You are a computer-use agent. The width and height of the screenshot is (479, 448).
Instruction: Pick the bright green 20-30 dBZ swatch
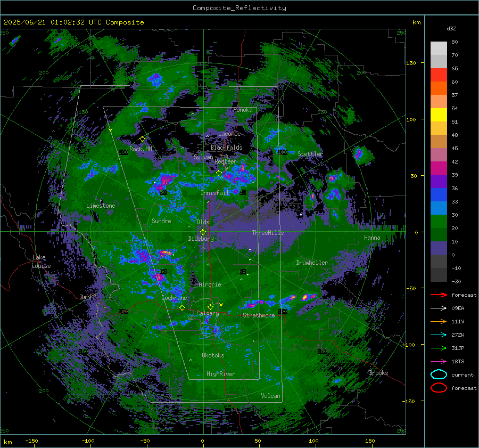[439, 222]
